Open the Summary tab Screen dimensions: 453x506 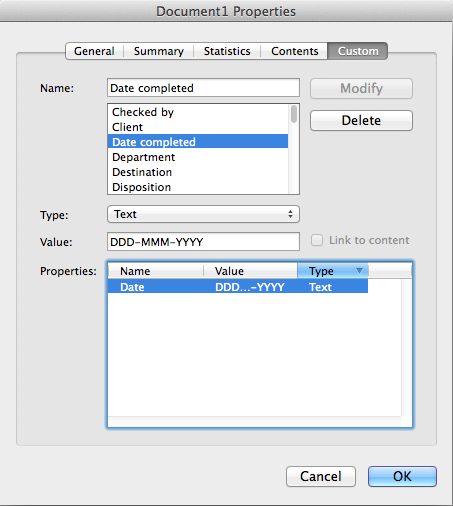159,51
